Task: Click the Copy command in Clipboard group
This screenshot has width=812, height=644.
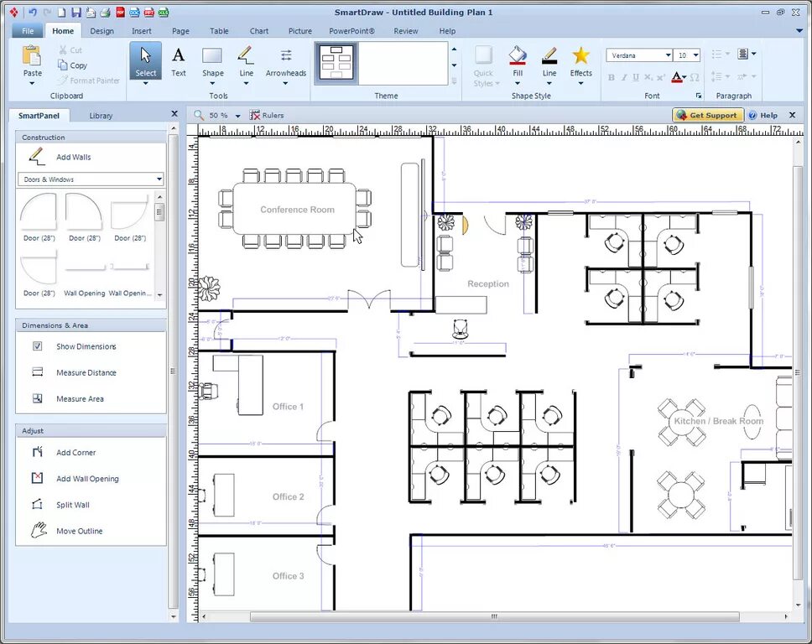Action: click(x=72, y=65)
